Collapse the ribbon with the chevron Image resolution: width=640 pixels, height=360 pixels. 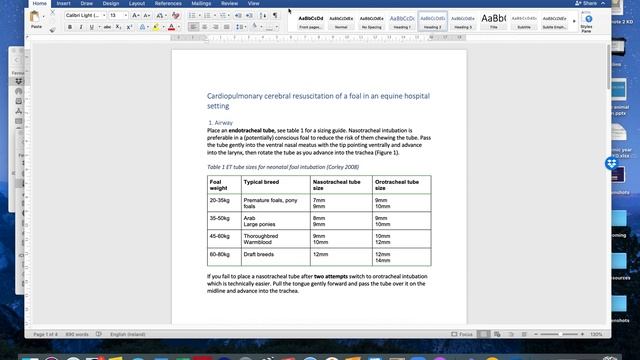coord(603,3)
